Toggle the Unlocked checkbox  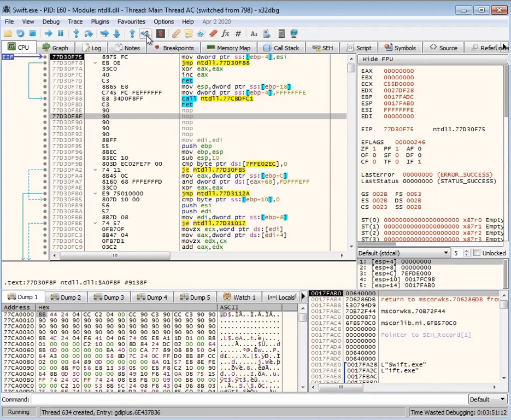point(477,253)
